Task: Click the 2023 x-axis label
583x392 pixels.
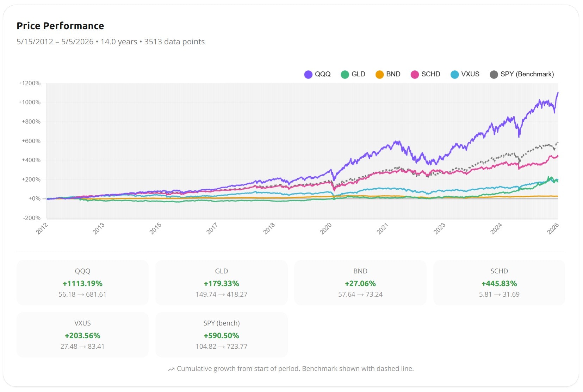Action: tap(440, 229)
